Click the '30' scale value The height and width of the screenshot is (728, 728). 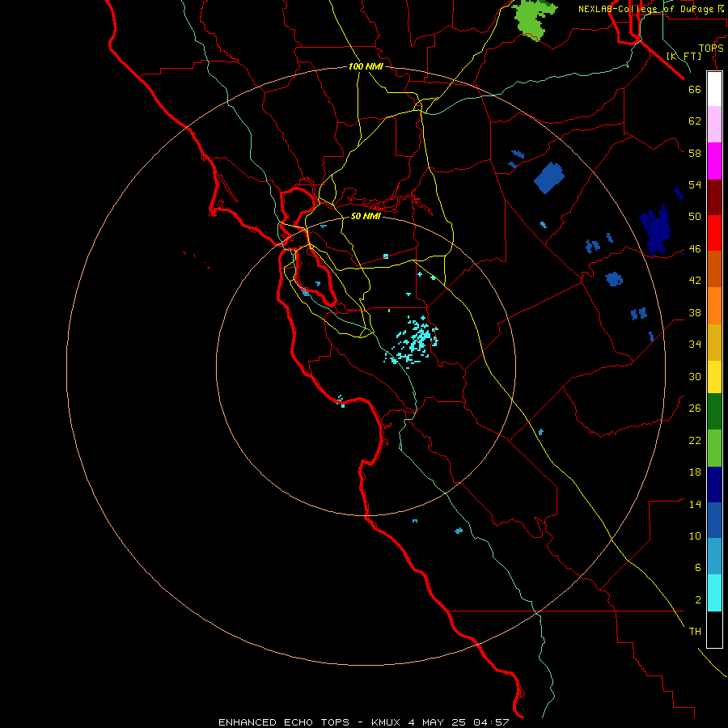[695, 376]
